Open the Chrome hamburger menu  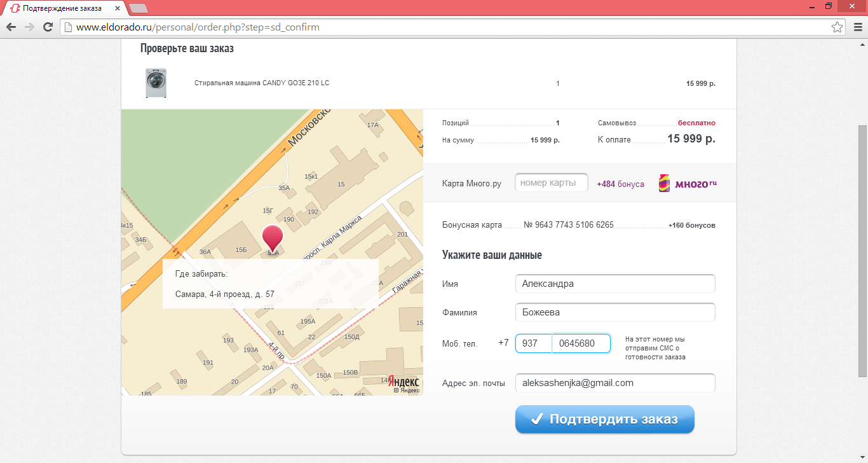point(857,27)
